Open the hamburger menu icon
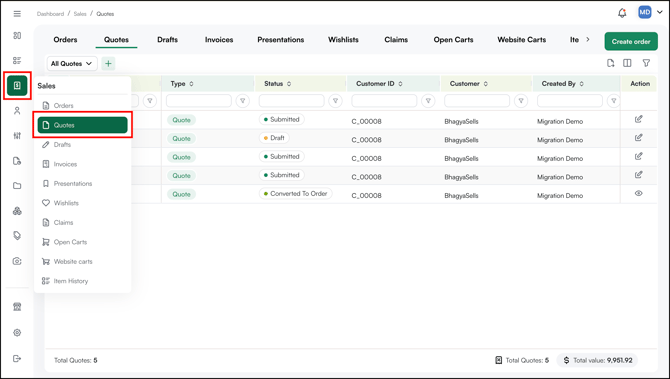 point(17,14)
